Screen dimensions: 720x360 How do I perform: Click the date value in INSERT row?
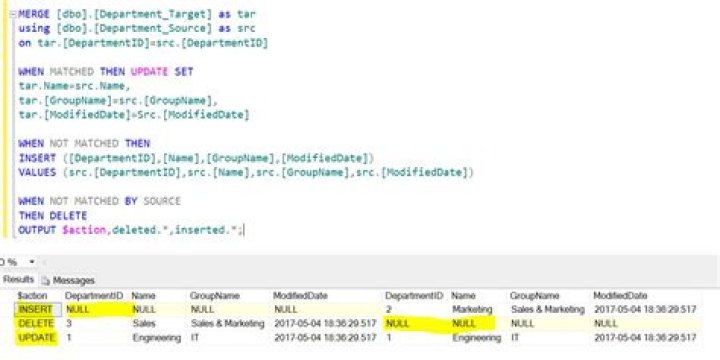coord(645,309)
